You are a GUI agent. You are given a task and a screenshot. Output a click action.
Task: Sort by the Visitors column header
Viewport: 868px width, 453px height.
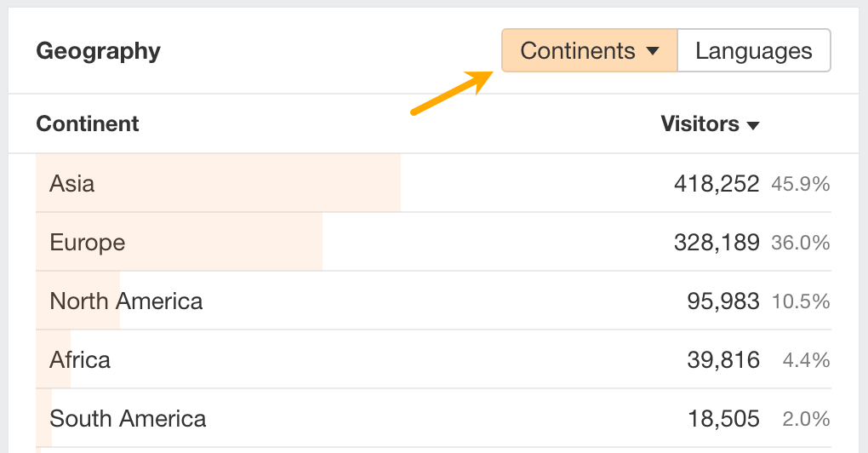(709, 124)
